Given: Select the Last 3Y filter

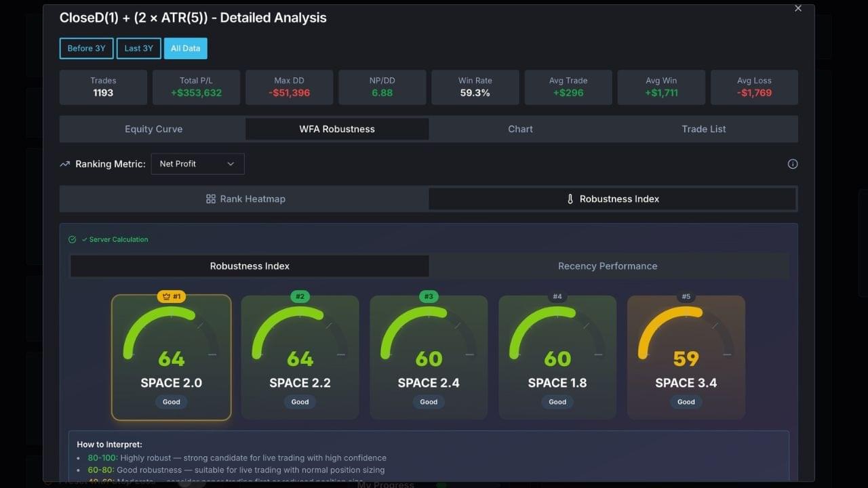Looking at the screenshot, I should coord(138,48).
